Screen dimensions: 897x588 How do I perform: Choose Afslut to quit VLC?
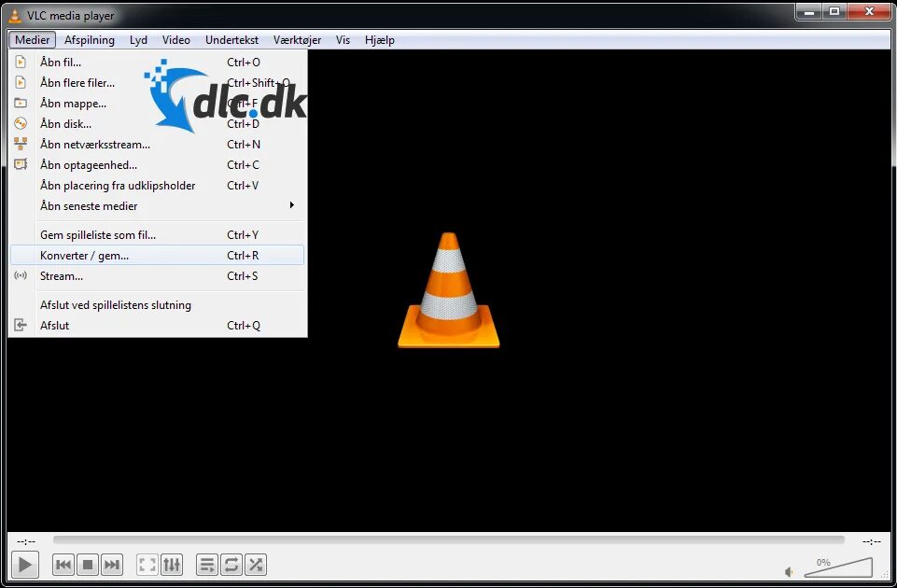(x=158, y=325)
